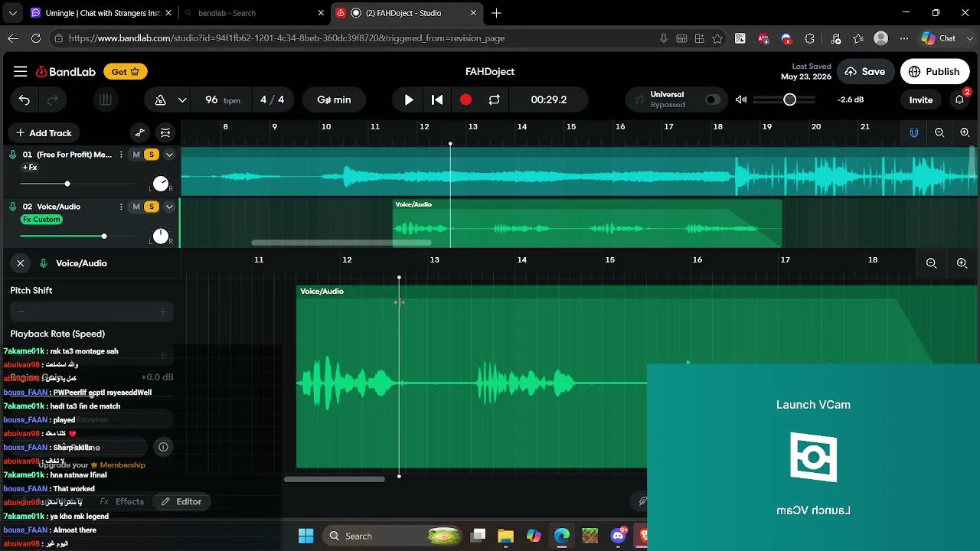Toggle the magnet snap-to-grid icon
980x551 pixels.
coord(913,133)
